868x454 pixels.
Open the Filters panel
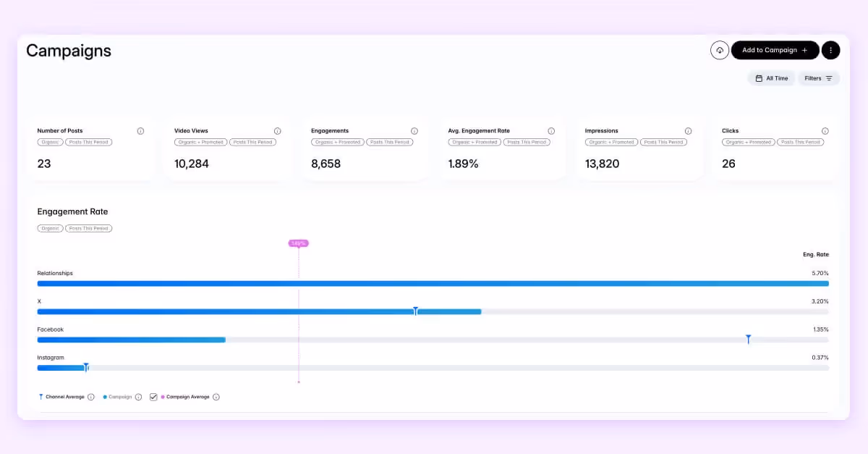point(819,78)
